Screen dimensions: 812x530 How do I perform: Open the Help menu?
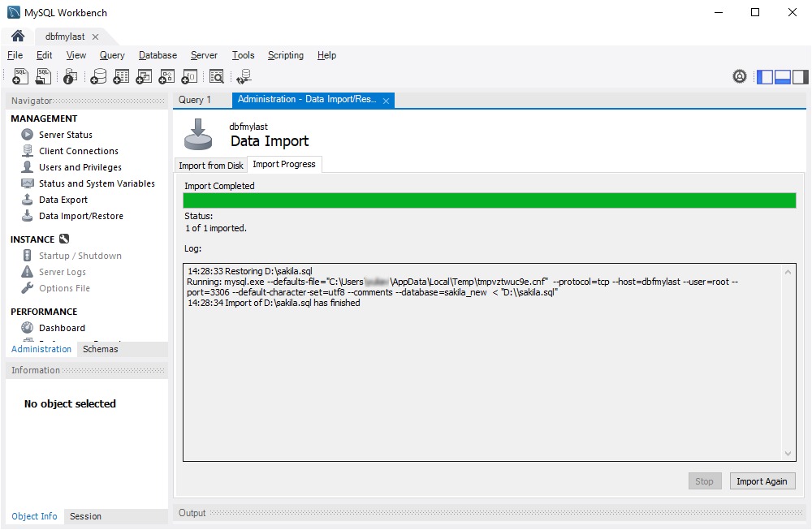pos(326,55)
